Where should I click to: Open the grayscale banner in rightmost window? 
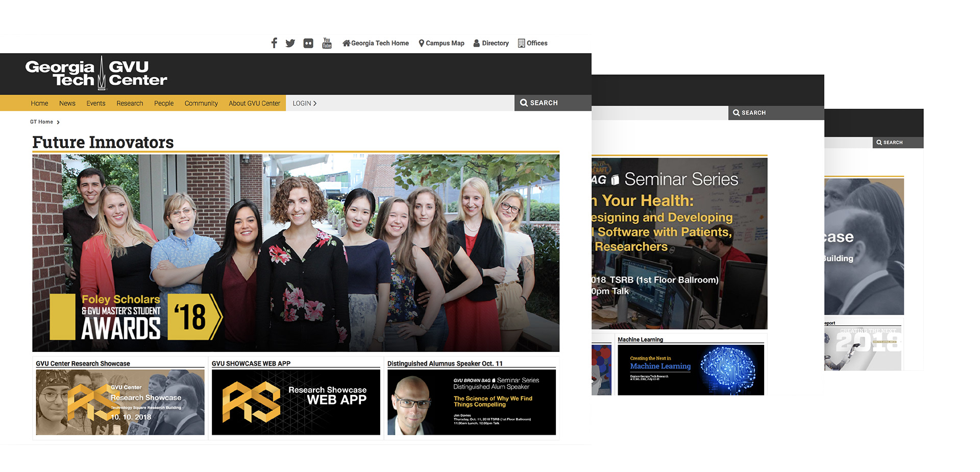(864, 246)
